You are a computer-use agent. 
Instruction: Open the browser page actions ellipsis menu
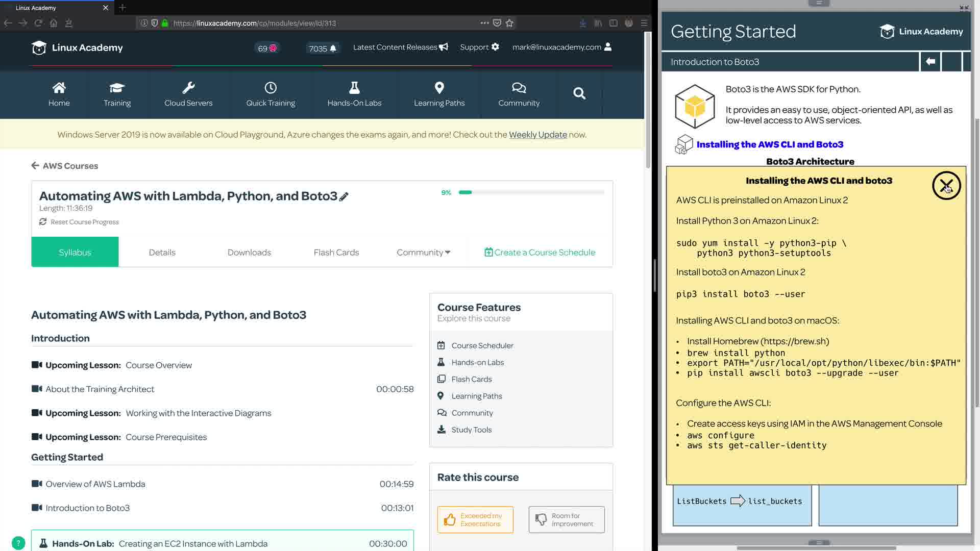(484, 23)
